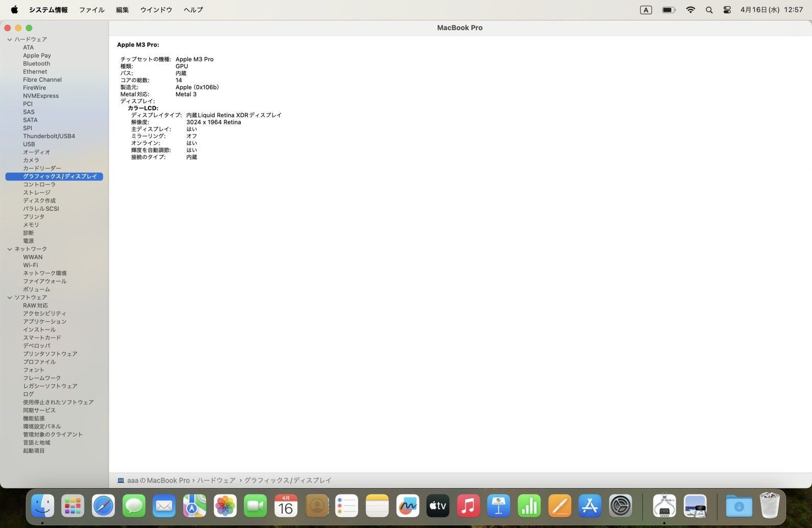
Task: Open App Store from the Dock
Action: [x=590, y=506]
